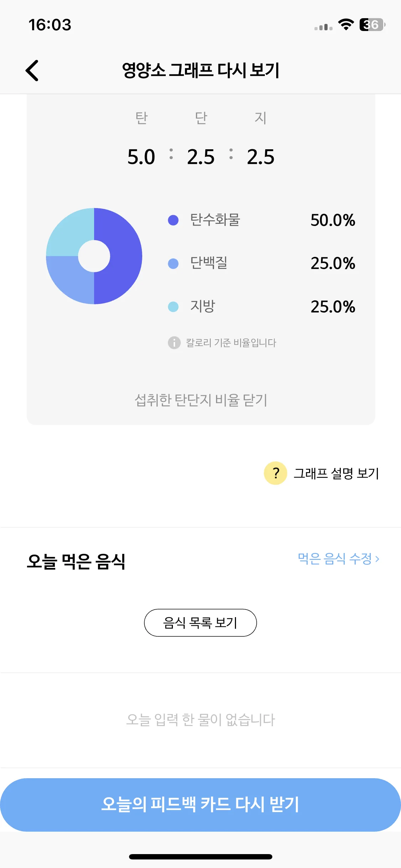Tap the Wi-Fi status icon

point(346,25)
